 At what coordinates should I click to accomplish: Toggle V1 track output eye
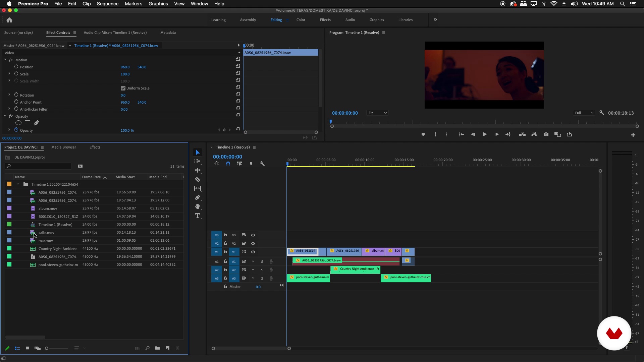tap(253, 252)
